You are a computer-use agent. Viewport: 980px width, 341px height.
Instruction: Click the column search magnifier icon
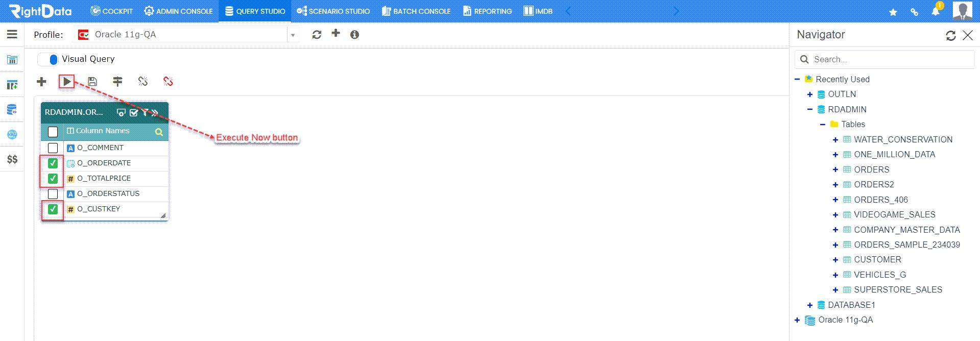pyautogui.click(x=159, y=132)
